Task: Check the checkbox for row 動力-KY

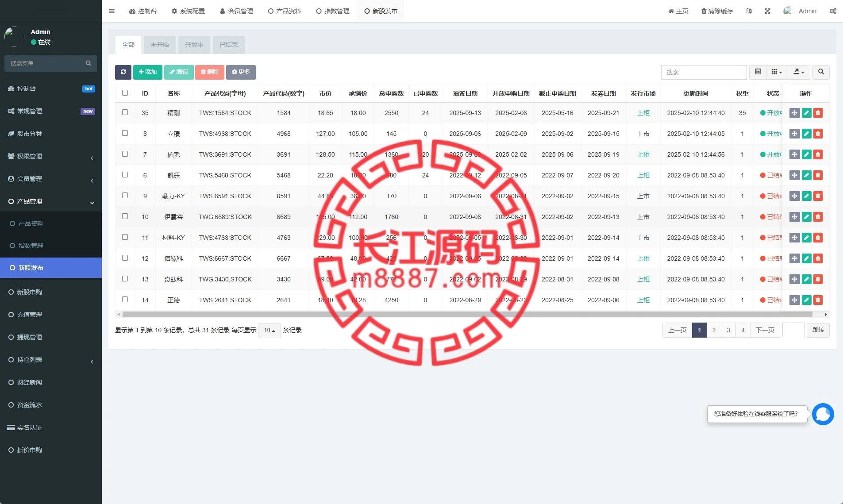Action: (x=125, y=196)
